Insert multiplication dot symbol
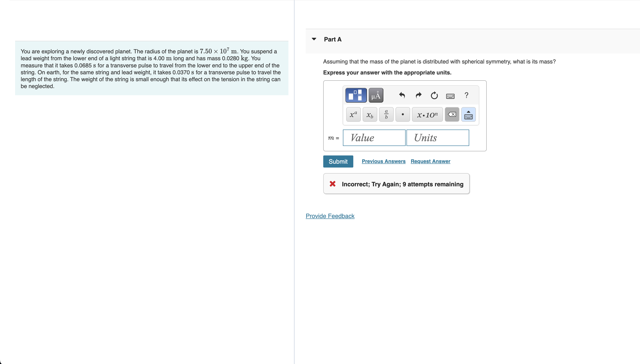The height and width of the screenshot is (364, 640). coord(402,114)
